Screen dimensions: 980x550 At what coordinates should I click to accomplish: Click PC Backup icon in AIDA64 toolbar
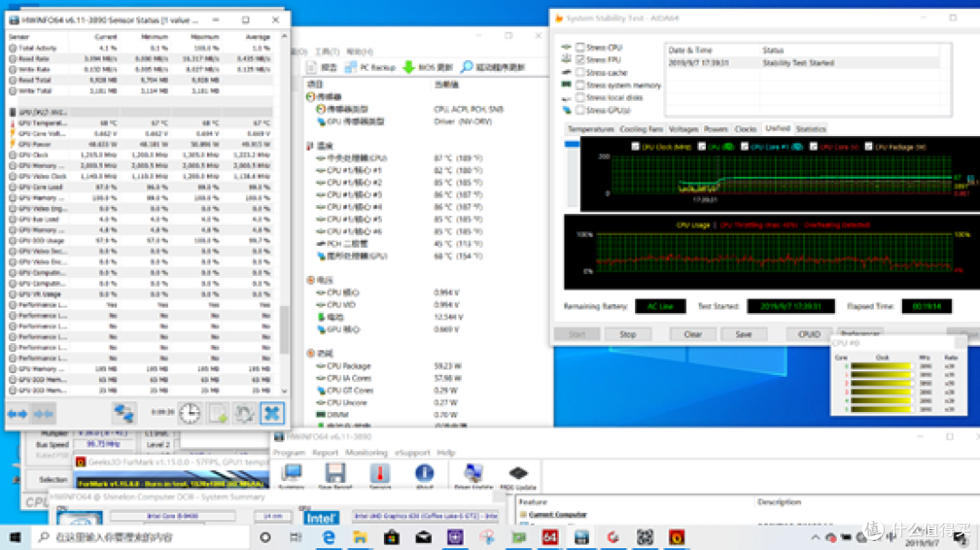tap(351, 67)
